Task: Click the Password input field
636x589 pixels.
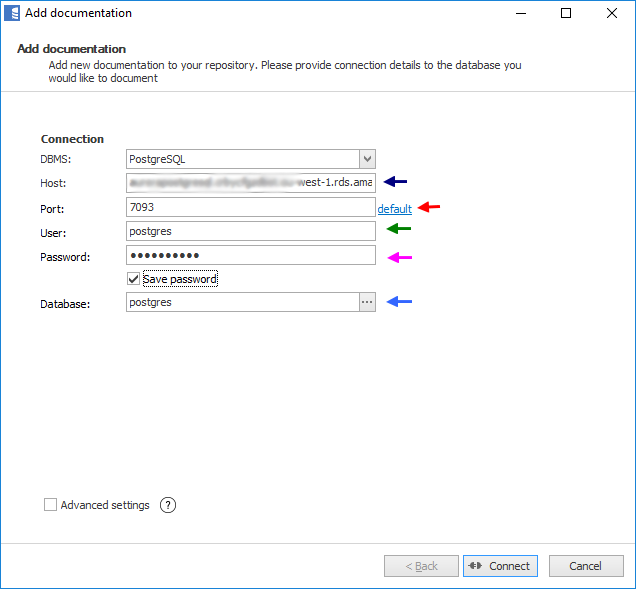Action: 250,256
